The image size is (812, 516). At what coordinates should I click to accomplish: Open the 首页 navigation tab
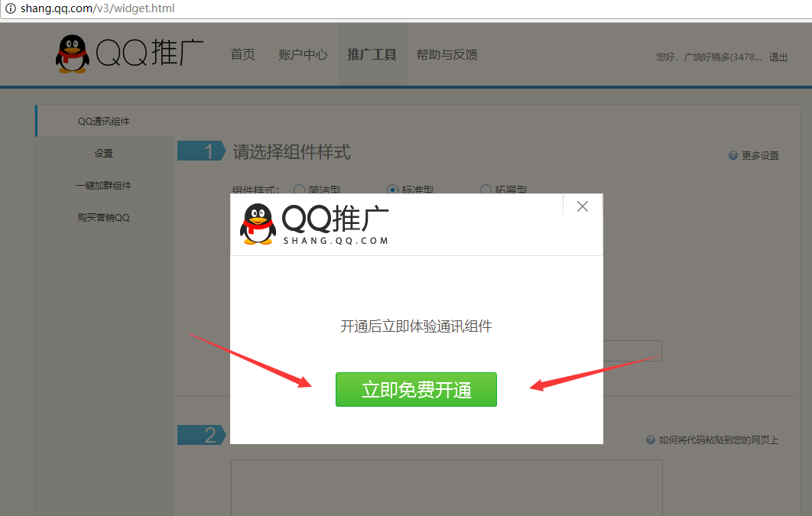click(x=242, y=55)
